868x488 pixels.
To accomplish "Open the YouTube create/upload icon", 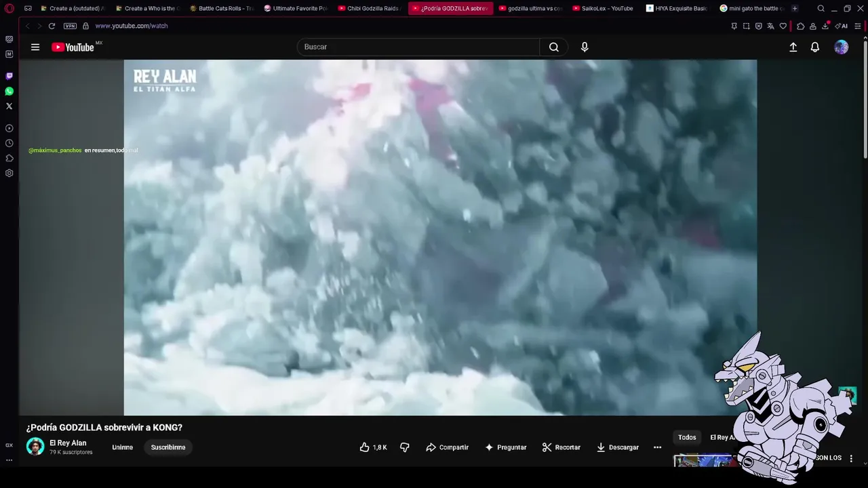I will 793,47.
